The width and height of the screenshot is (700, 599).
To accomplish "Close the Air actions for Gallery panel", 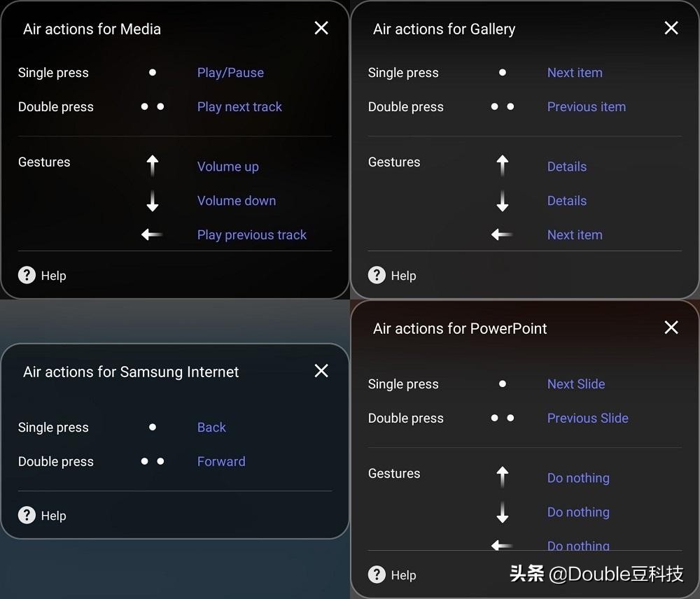I will [671, 28].
